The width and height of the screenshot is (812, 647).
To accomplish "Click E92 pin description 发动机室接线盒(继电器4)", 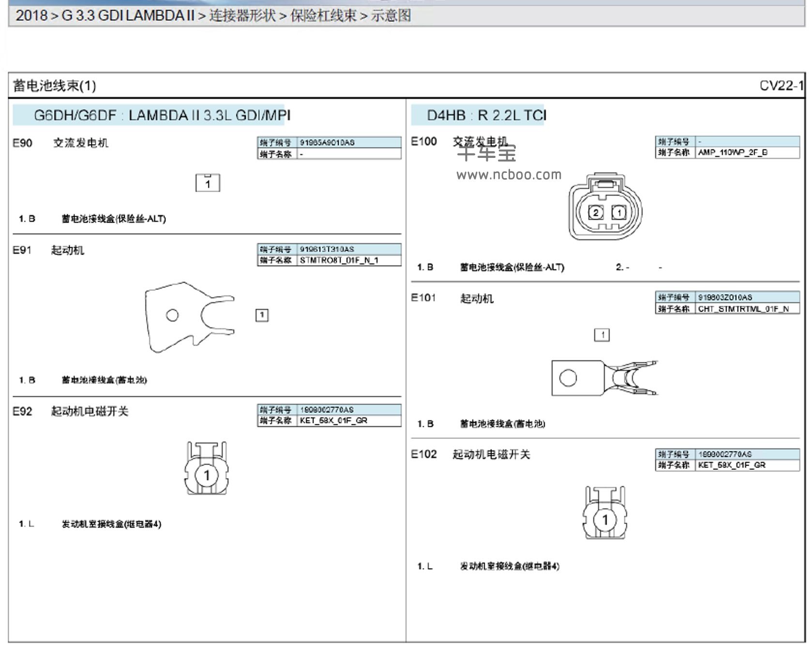I will (x=111, y=524).
